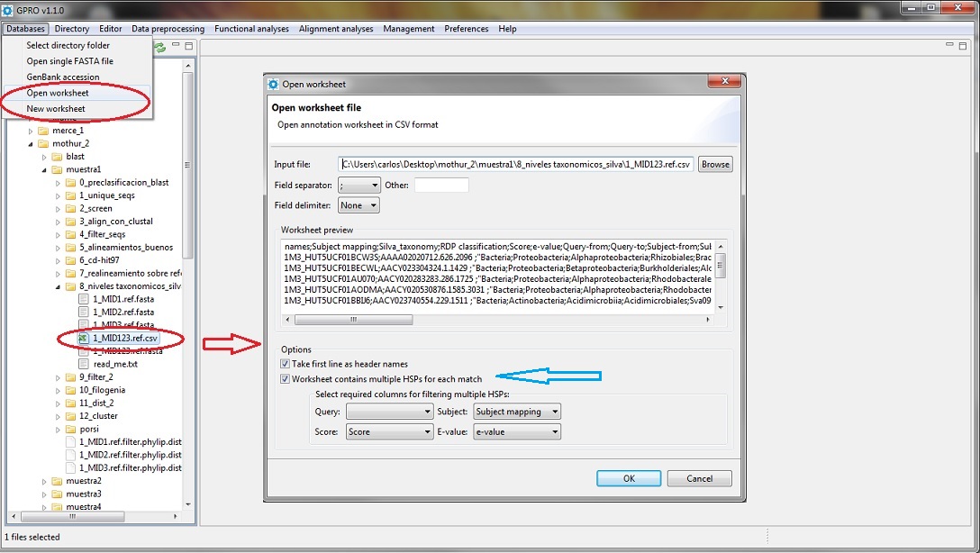This screenshot has height=553, width=980.
Task: Click the mothur_2 folder icon
Action: coord(43,143)
